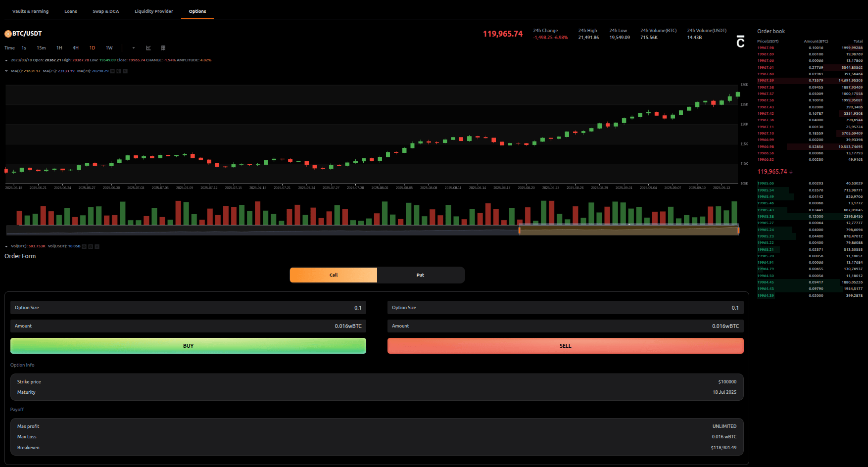Click the Strike price value $100000
868x467 pixels.
coord(727,382)
